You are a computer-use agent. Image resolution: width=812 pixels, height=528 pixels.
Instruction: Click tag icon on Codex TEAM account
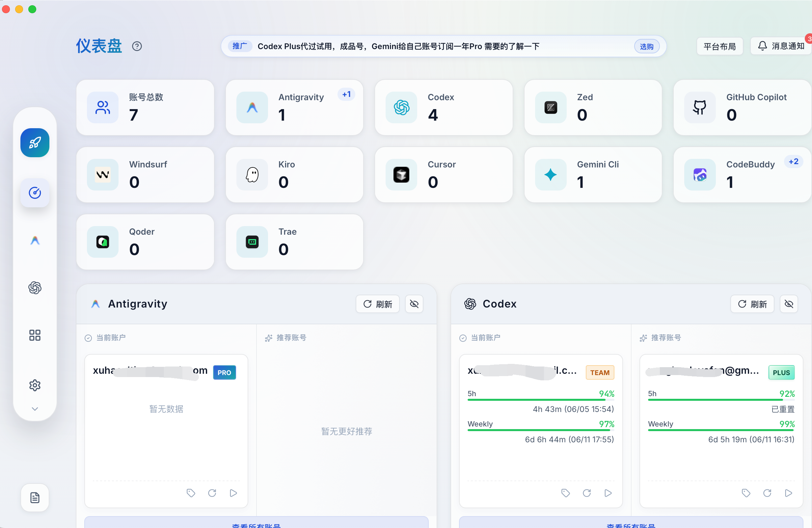[x=565, y=493]
